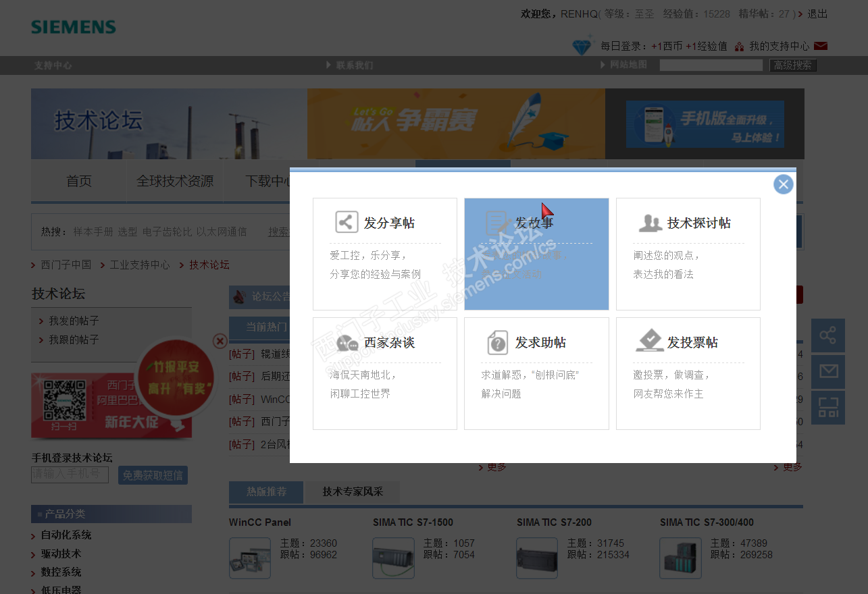Click the 跟帖：215334 count text
This screenshot has height=594, width=868.
coord(598,555)
